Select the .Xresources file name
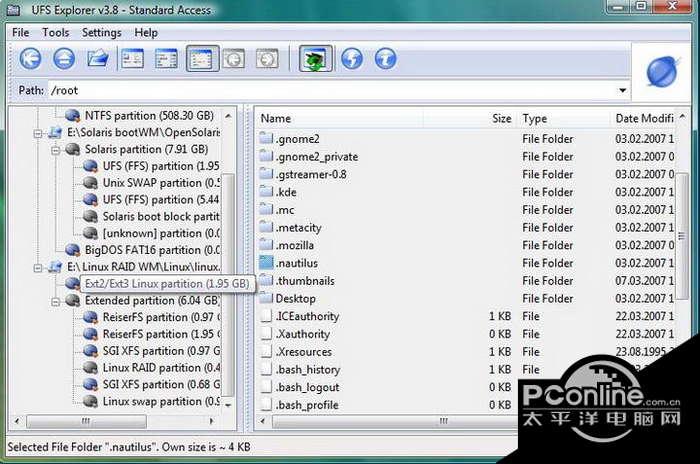This screenshot has width=700, height=464. coord(304,352)
